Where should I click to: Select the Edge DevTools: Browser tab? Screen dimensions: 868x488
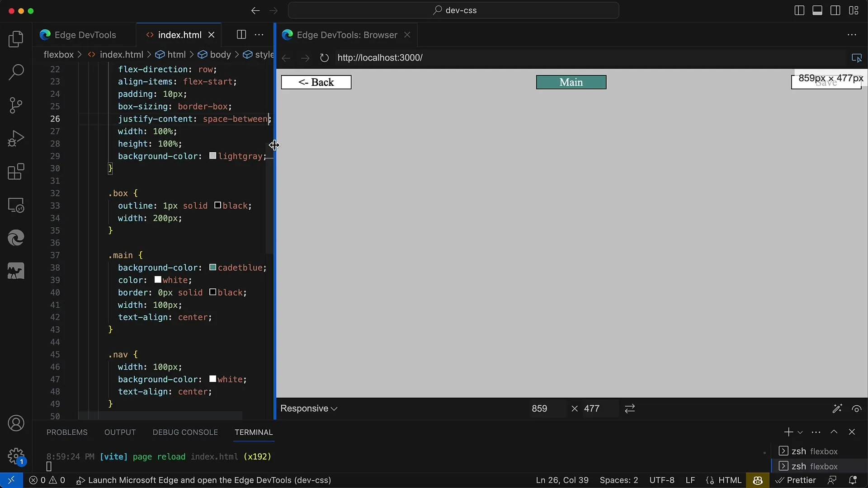(347, 35)
